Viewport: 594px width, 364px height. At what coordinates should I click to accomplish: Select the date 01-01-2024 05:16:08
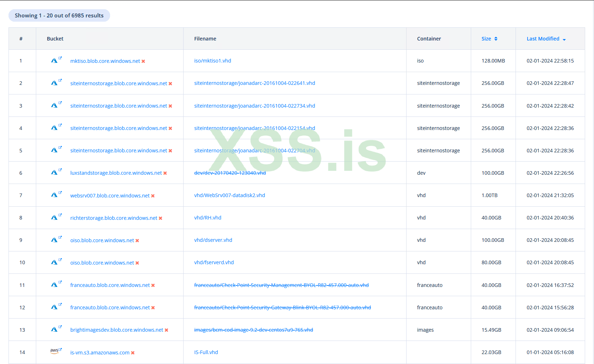coord(550,352)
